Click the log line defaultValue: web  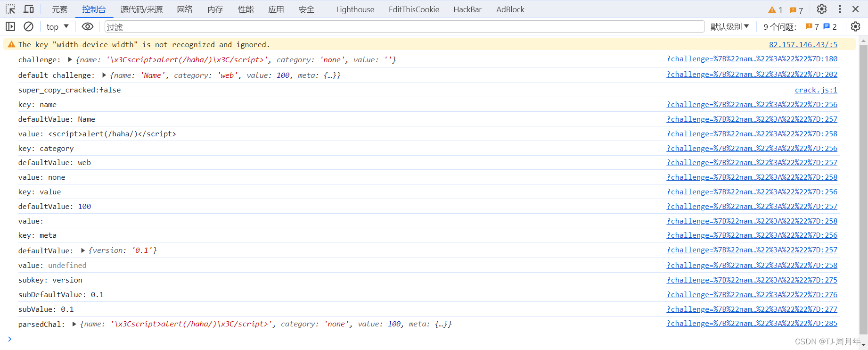[x=55, y=162]
